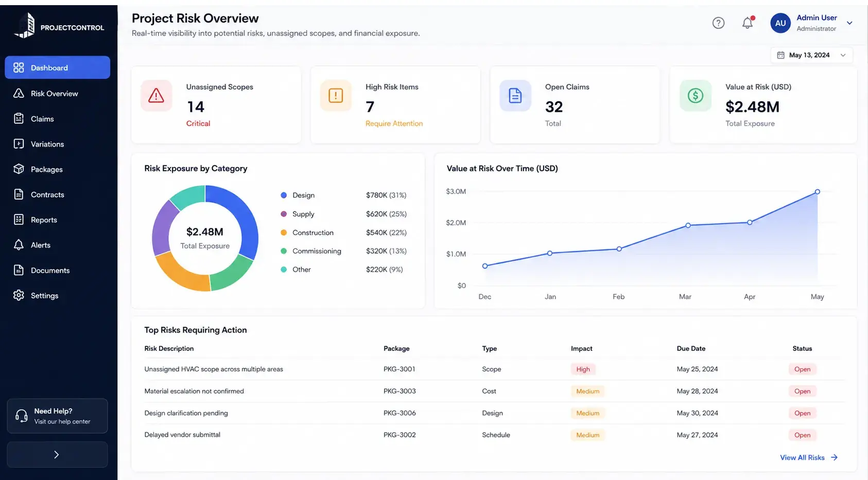Click the High Risk Items exclamation icon
The image size is (868, 480).
pyautogui.click(x=336, y=96)
